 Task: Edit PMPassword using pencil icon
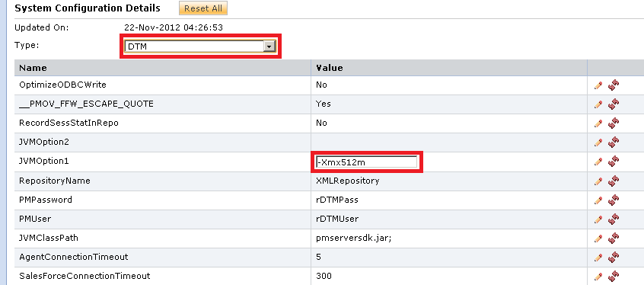pos(598,200)
